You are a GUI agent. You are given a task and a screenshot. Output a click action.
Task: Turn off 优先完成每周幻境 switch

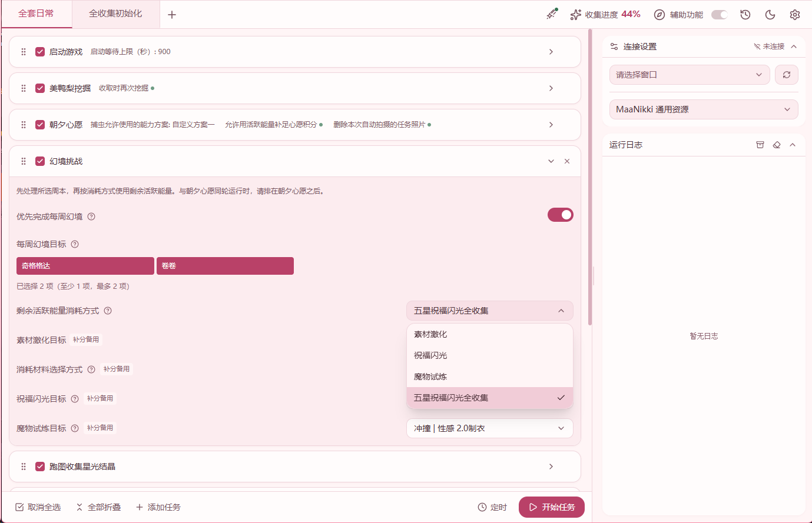(x=561, y=215)
